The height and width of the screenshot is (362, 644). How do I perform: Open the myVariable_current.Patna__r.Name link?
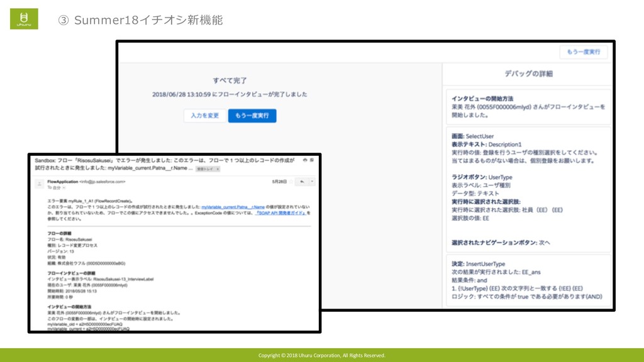click(233, 207)
